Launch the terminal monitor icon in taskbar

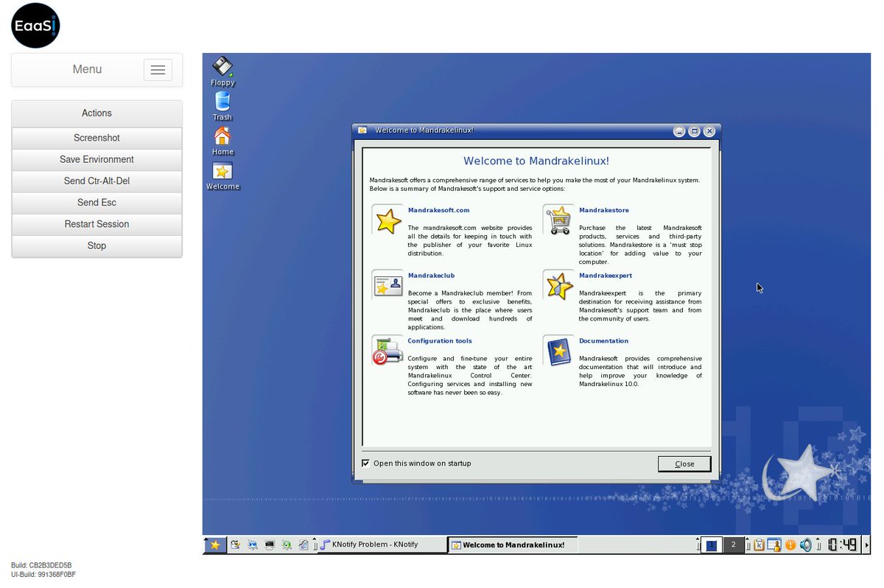[270, 545]
